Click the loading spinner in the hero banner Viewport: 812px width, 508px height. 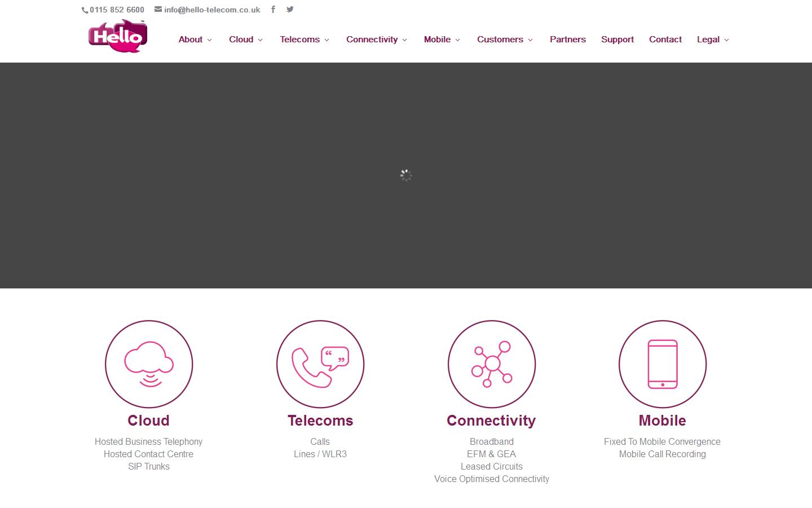(x=405, y=175)
